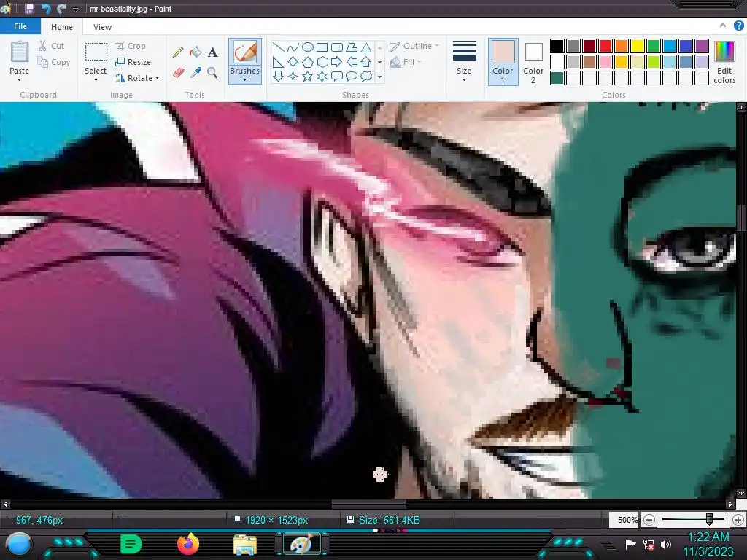Switch to the Home tab
Screen dimensions: 747x560
click(62, 27)
